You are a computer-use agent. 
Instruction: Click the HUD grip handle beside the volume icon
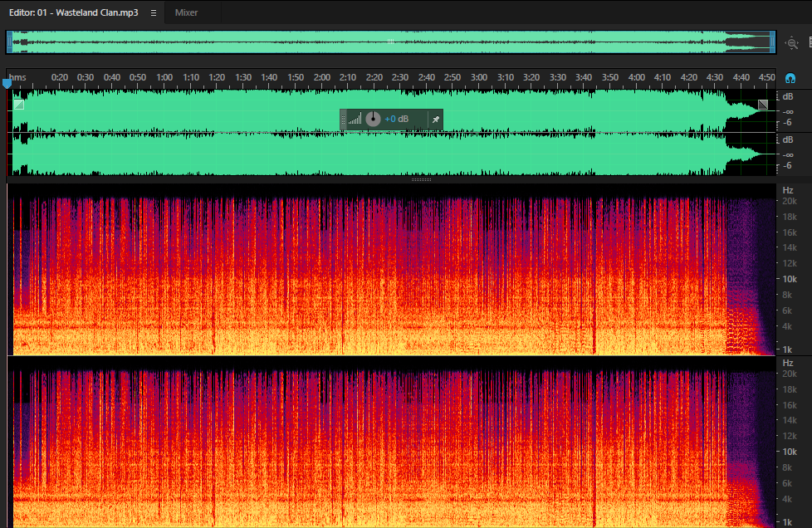click(x=343, y=120)
